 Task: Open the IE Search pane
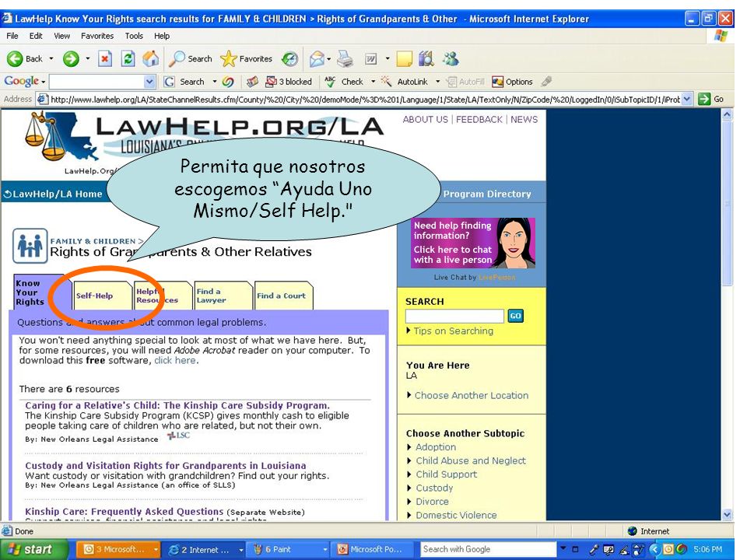click(x=191, y=58)
